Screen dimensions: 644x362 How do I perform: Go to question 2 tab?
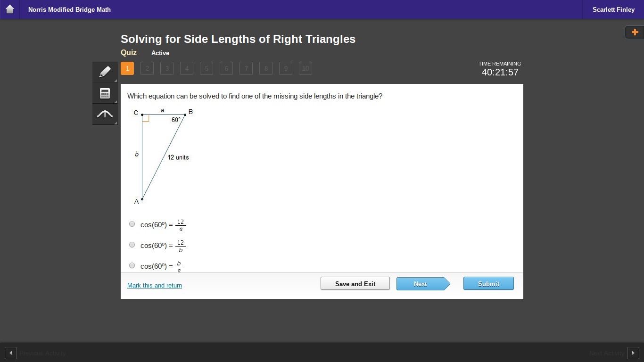click(147, 68)
